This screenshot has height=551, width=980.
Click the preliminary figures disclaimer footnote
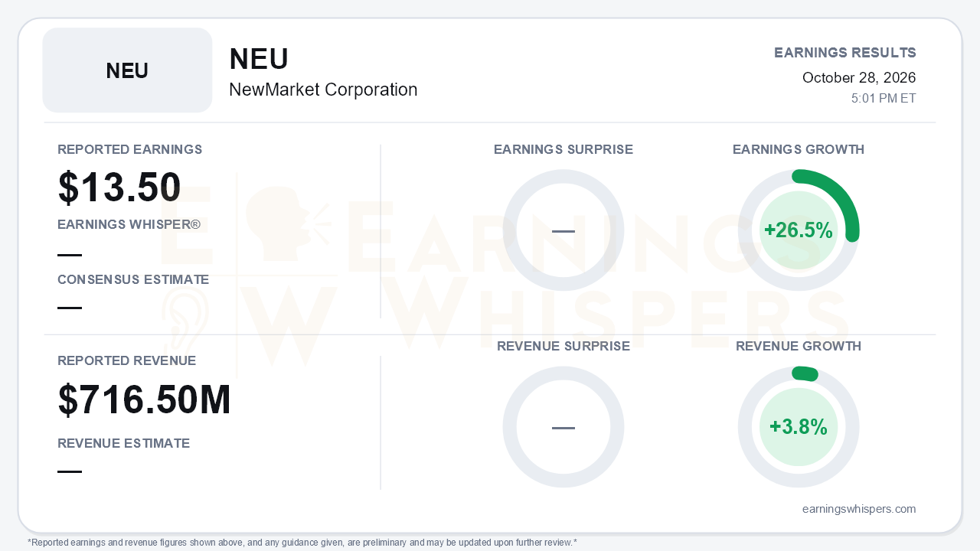[302, 543]
